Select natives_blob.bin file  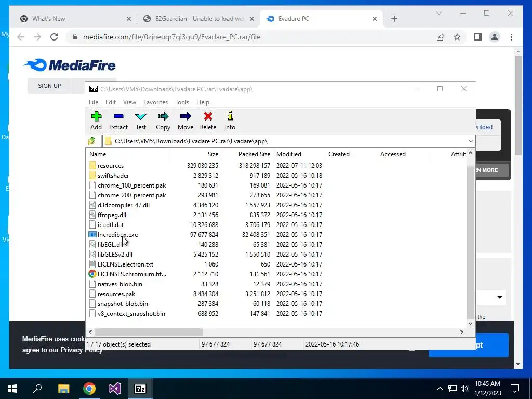(x=120, y=284)
